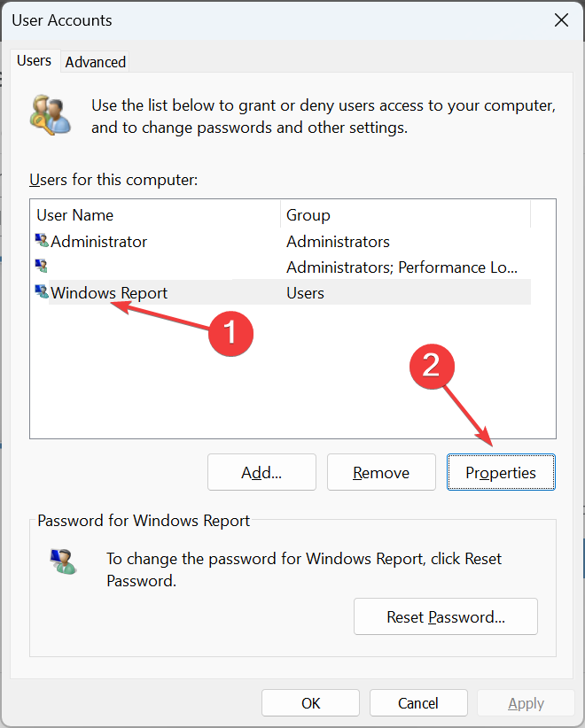Select the Windows Report user name
The height and width of the screenshot is (728, 585).
[x=109, y=293]
